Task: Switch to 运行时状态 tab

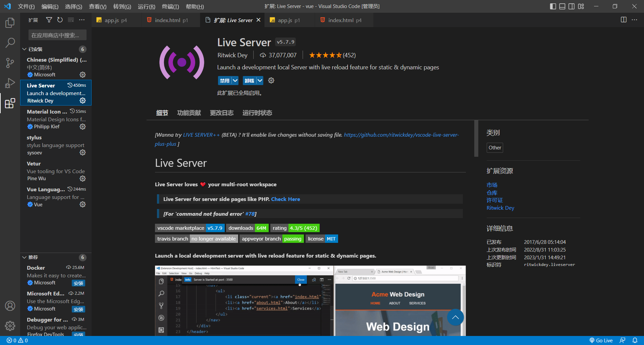Action: (x=257, y=113)
